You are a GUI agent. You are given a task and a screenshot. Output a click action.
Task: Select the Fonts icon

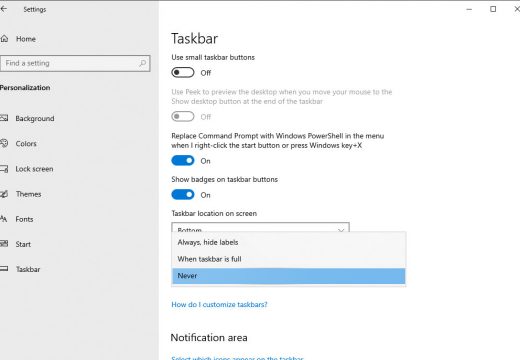[x=4, y=219]
